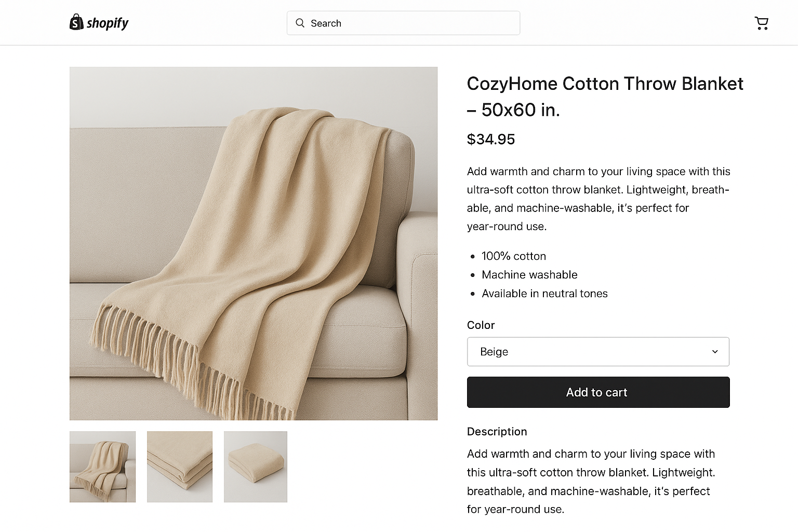Click the Description section heading
This screenshot has height=532, width=798.
pos(497,432)
